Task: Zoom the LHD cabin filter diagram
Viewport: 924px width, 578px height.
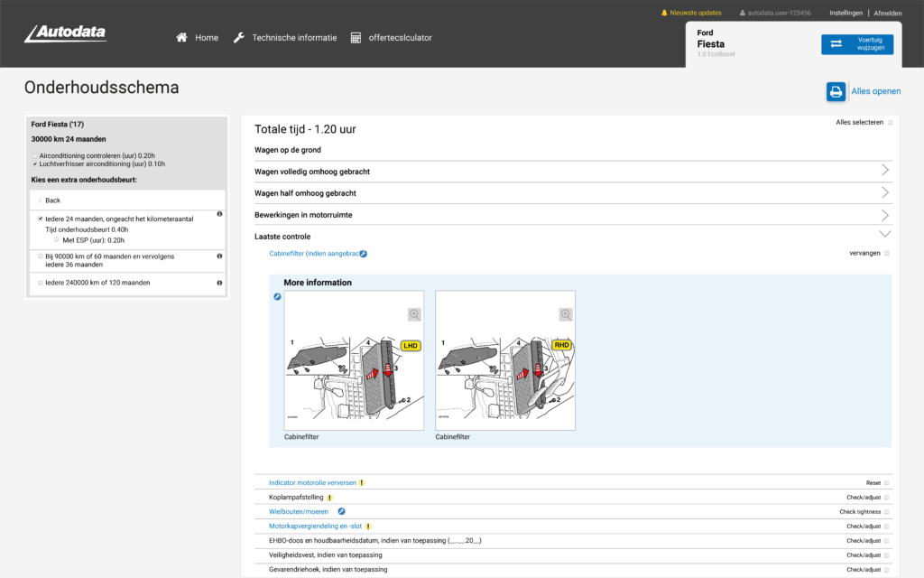Action: 414,314
